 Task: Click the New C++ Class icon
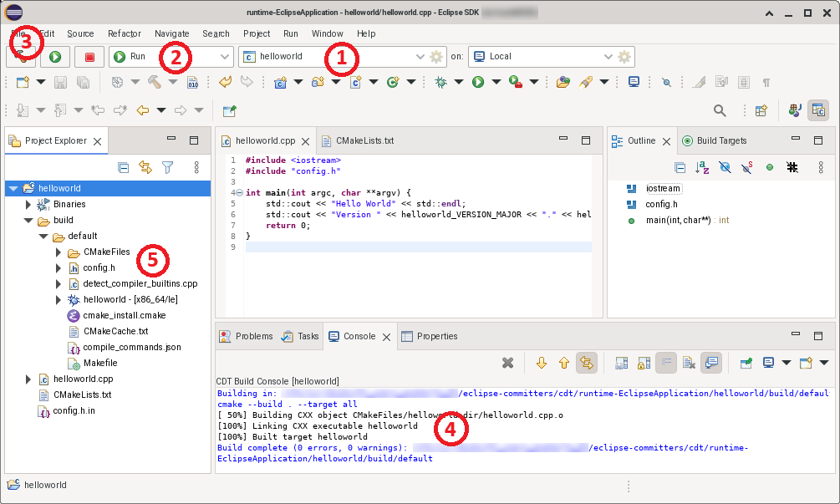(393, 82)
